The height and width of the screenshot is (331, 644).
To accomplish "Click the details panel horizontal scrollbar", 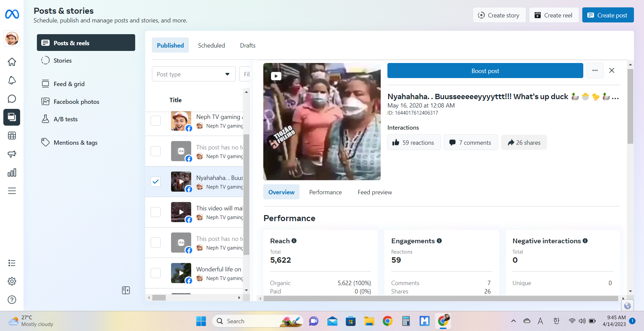I will (440, 298).
